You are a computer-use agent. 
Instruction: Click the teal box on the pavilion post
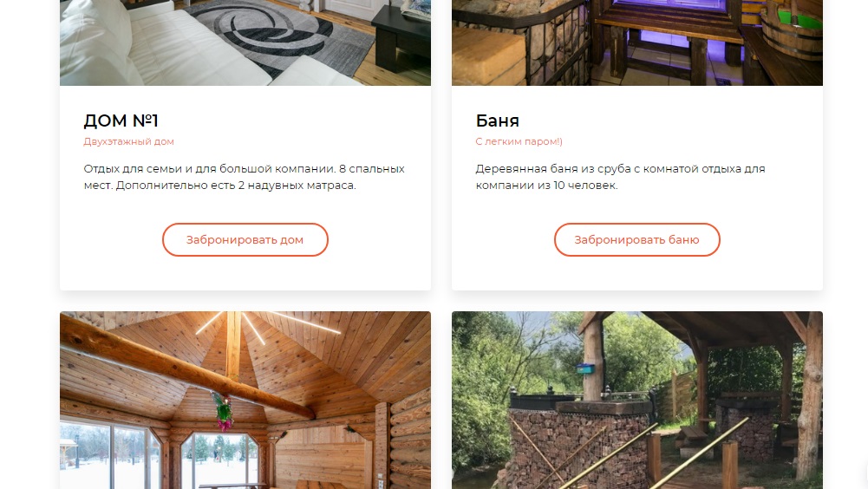pyautogui.click(x=585, y=368)
